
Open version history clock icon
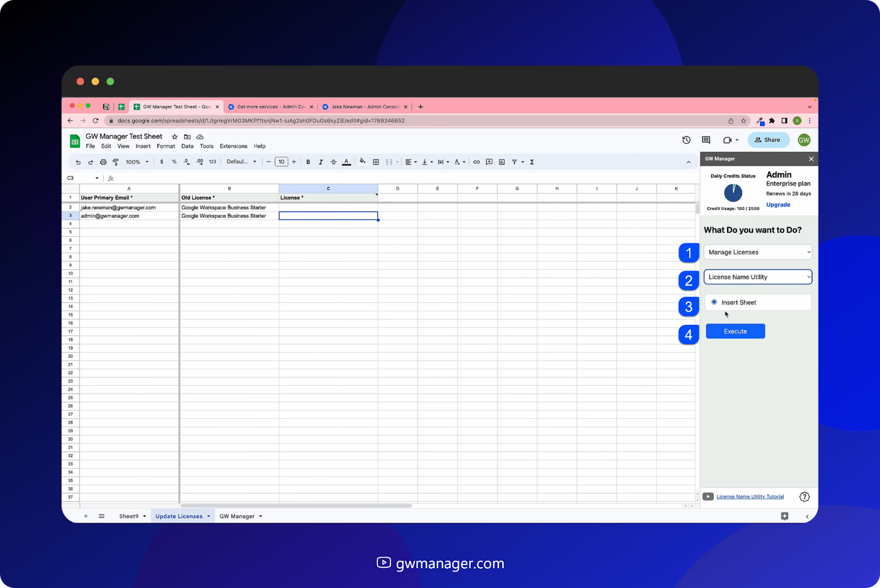point(686,140)
